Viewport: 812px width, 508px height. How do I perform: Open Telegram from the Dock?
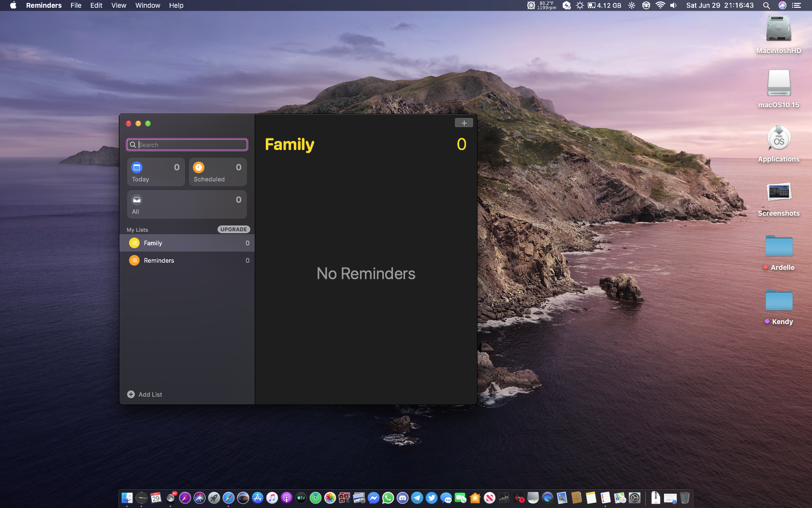[x=417, y=498]
